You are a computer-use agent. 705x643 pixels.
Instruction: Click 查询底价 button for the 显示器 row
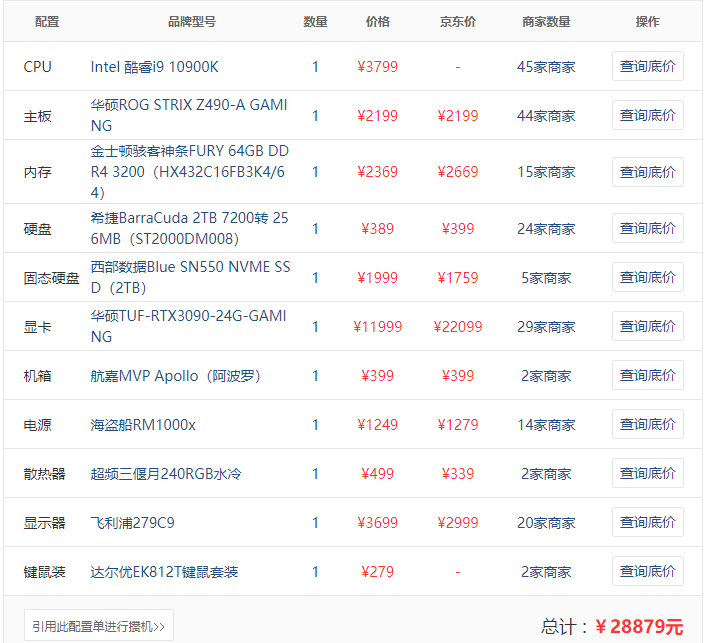647,523
